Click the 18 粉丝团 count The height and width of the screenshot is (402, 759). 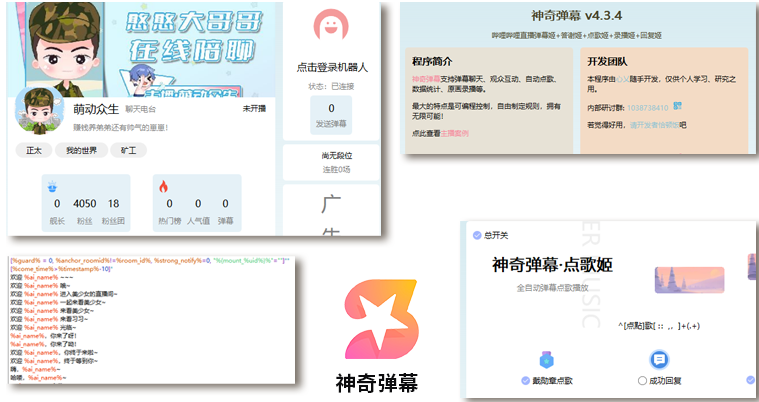[113, 203]
